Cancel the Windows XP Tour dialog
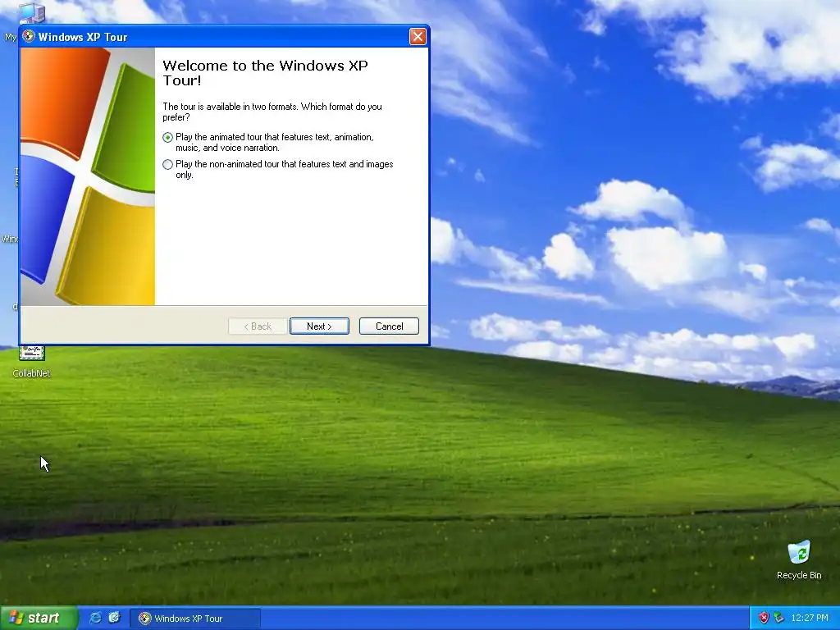840x630 pixels. coord(389,326)
